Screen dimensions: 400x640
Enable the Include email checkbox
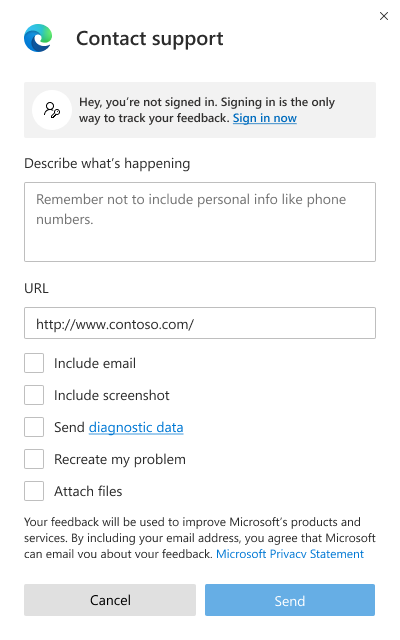tap(34, 363)
